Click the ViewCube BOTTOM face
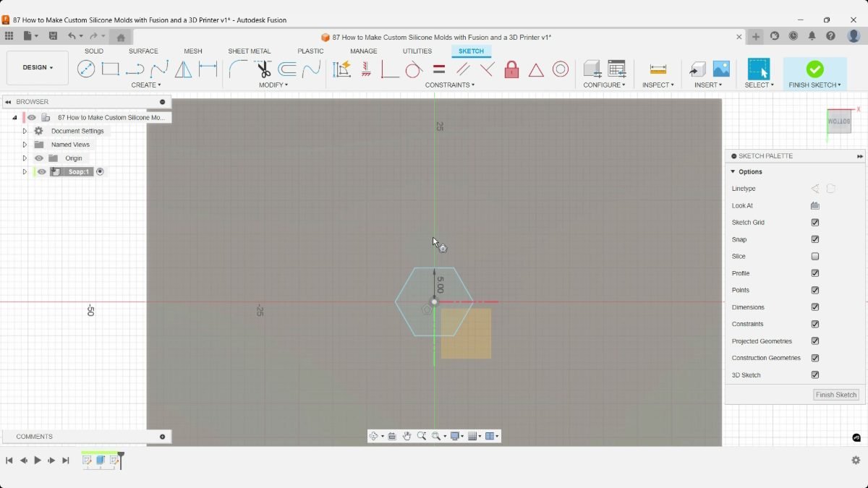The image size is (868, 488). pos(839,121)
